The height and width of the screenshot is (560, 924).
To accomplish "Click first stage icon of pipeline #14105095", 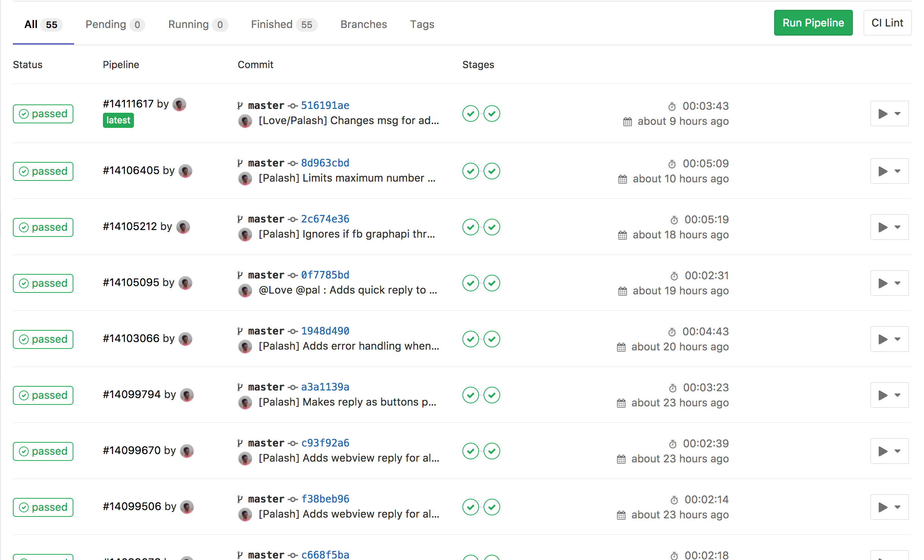I will (x=470, y=283).
